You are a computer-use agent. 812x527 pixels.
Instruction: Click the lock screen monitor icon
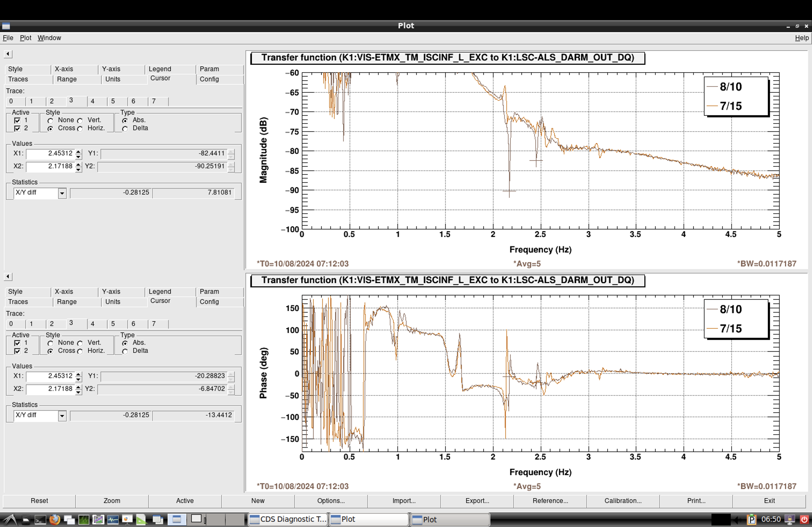click(x=789, y=519)
